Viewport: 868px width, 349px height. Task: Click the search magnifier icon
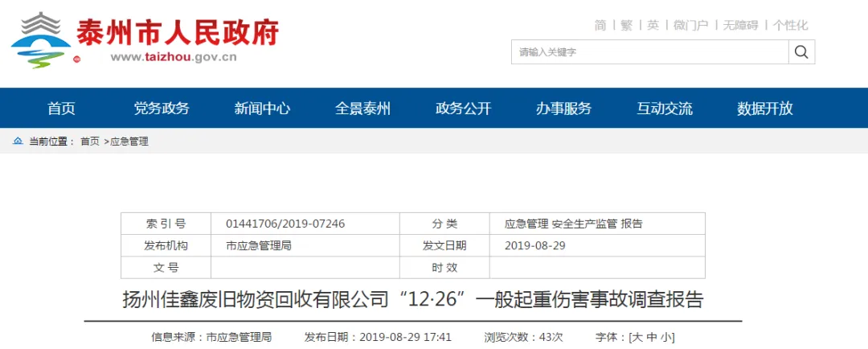(x=801, y=52)
